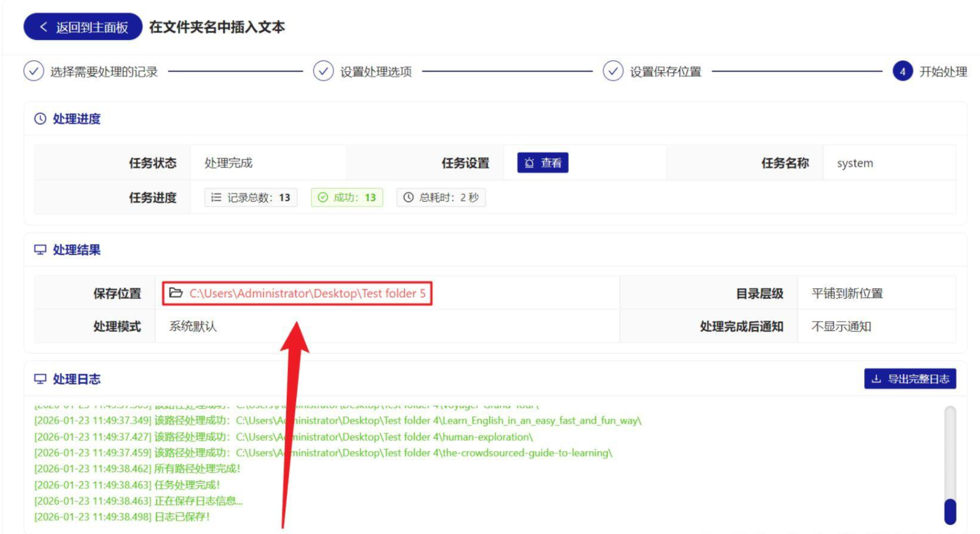
Task: Click the step 设置处理选项 checkmark icon
Action: pos(323,71)
